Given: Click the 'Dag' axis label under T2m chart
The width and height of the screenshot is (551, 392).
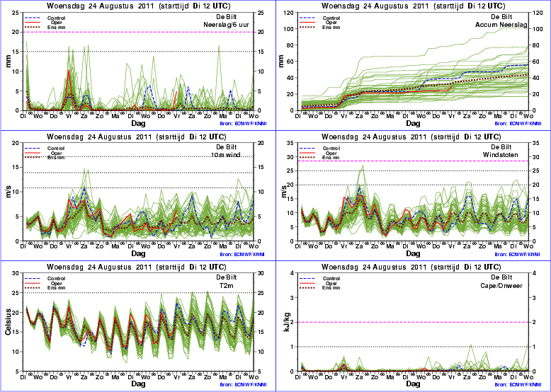Looking at the screenshot, I should pos(138,384).
